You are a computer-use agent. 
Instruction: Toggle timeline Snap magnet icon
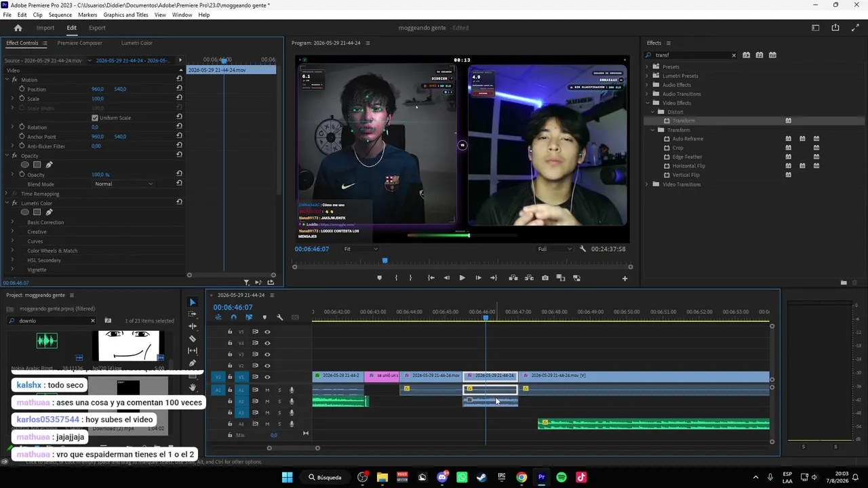233,317
